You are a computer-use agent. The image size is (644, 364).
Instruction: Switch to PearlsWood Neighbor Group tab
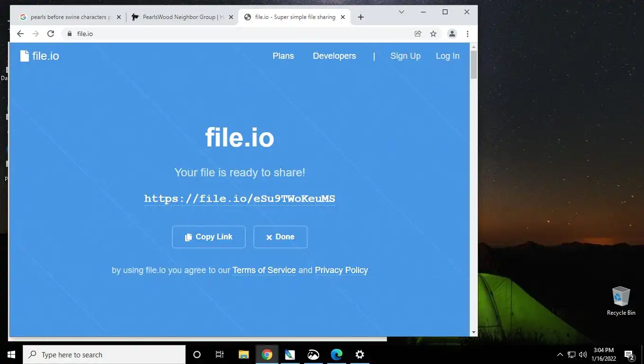coord(182,17)
